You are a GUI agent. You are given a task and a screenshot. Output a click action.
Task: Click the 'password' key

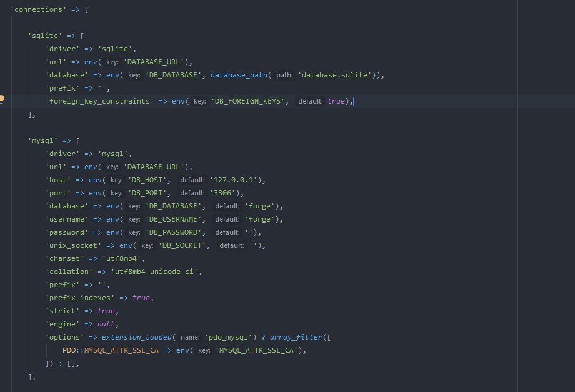click(67, 233)
